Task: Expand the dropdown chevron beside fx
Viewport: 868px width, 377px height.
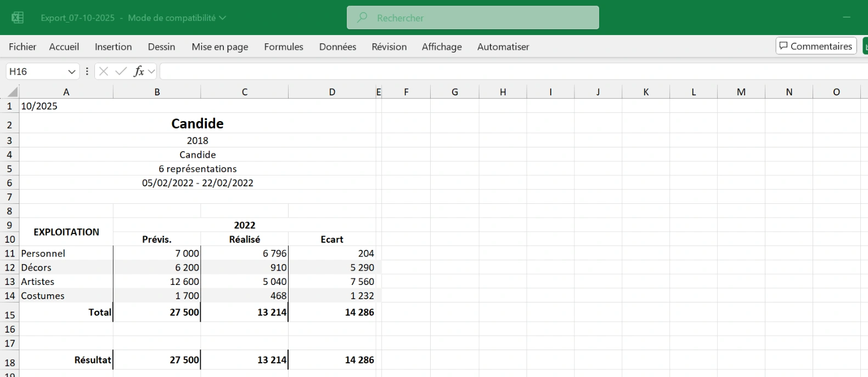Action: pyautogui.click(x=152, y=72)
